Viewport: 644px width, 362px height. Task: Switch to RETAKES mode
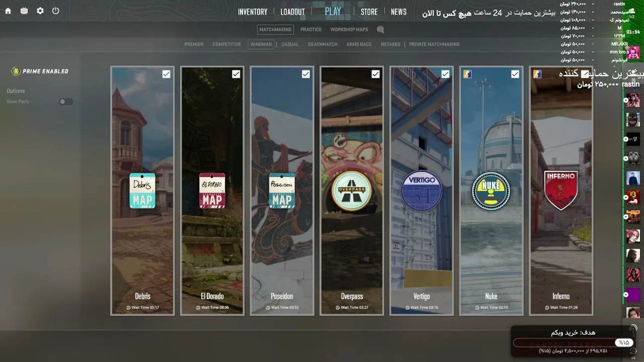point(390,44)
